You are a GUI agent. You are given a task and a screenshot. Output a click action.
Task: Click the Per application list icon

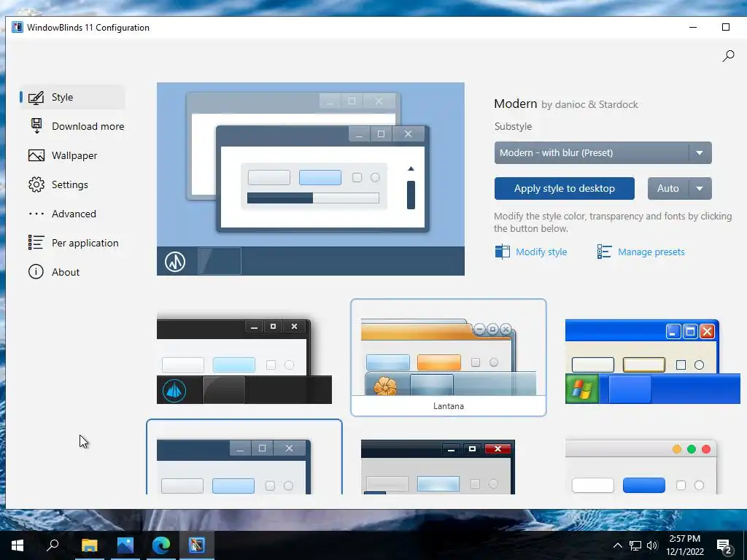point(36,243)
